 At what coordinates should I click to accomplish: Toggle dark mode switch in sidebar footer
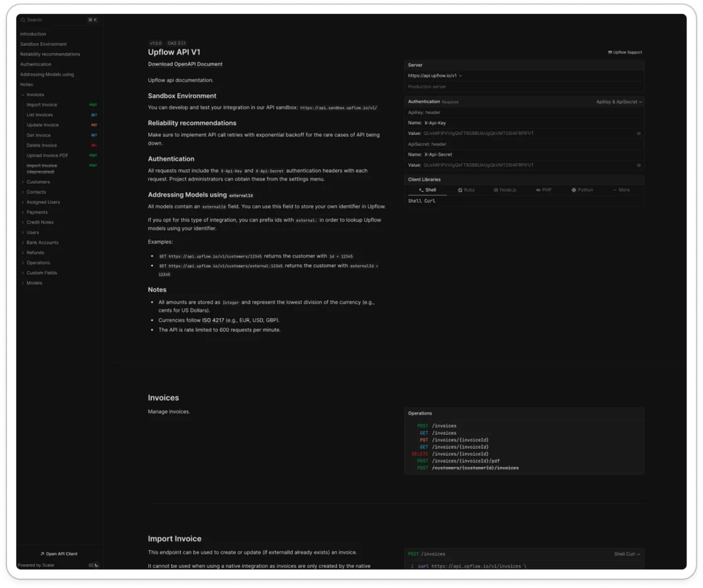(x=94, y=565)
